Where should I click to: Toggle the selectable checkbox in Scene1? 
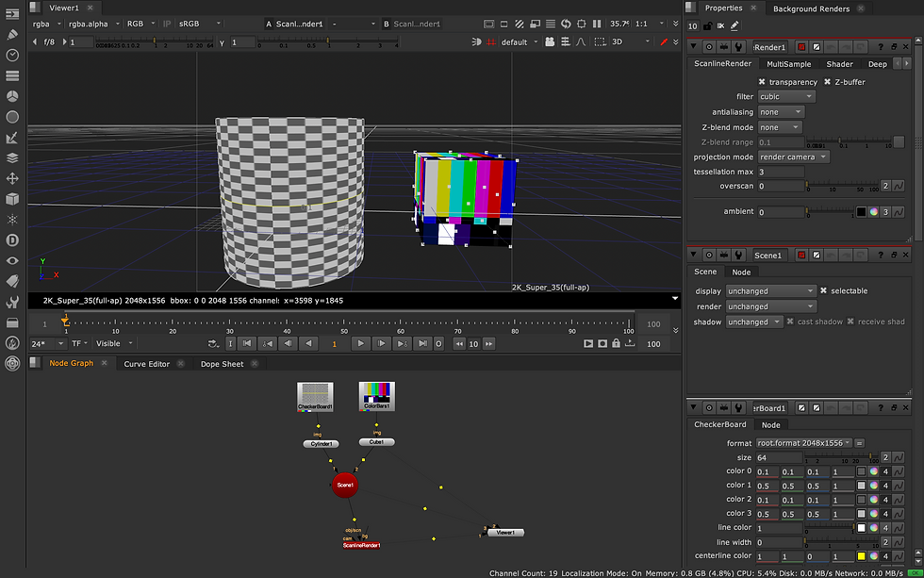(x=824, y=291)
